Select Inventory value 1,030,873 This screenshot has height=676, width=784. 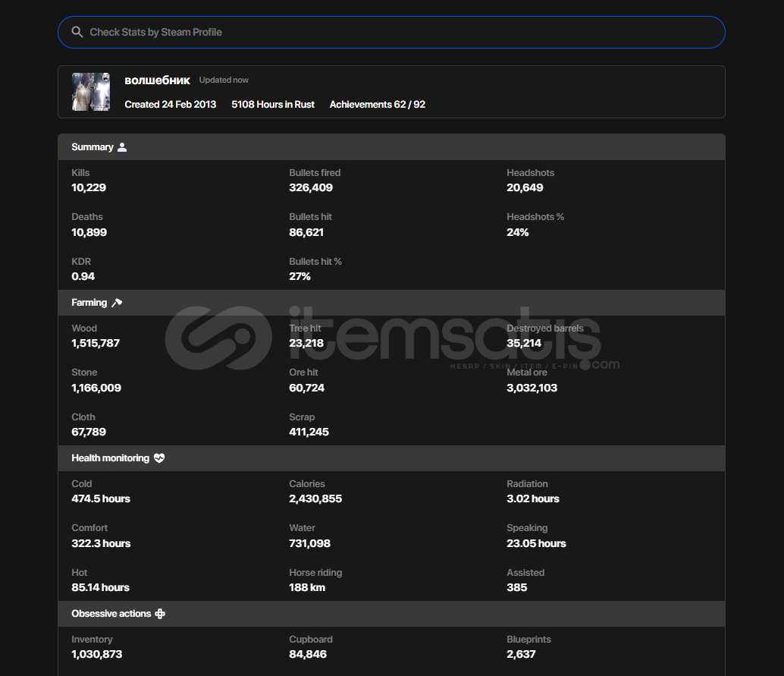pos(96,655)
